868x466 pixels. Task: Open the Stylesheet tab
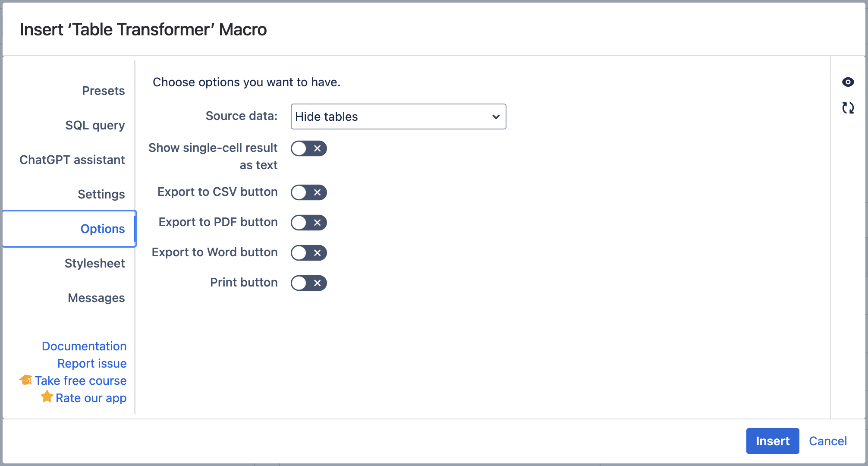pos(94,263)
